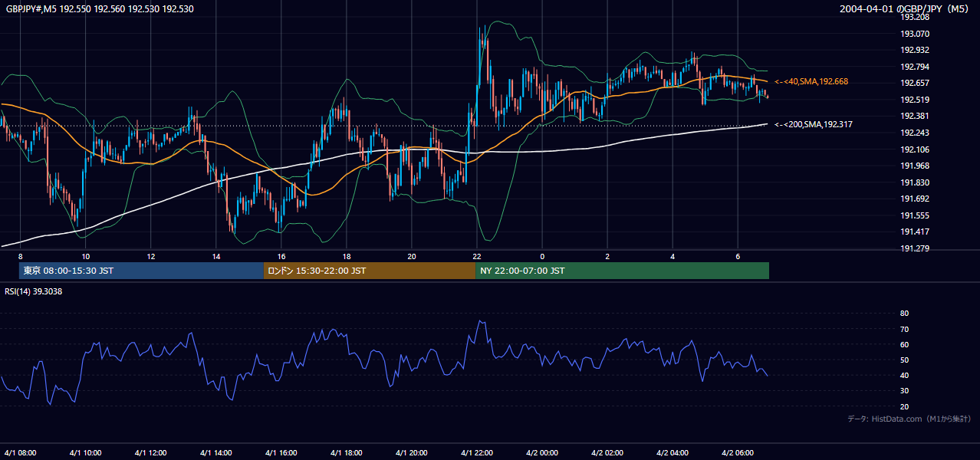Click price axis value 192.381
This screenshot has height=460, width=980.
[914, 116]
